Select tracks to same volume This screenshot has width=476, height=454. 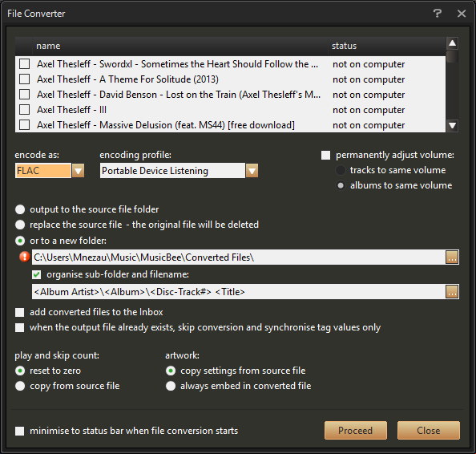click(341, 170)
